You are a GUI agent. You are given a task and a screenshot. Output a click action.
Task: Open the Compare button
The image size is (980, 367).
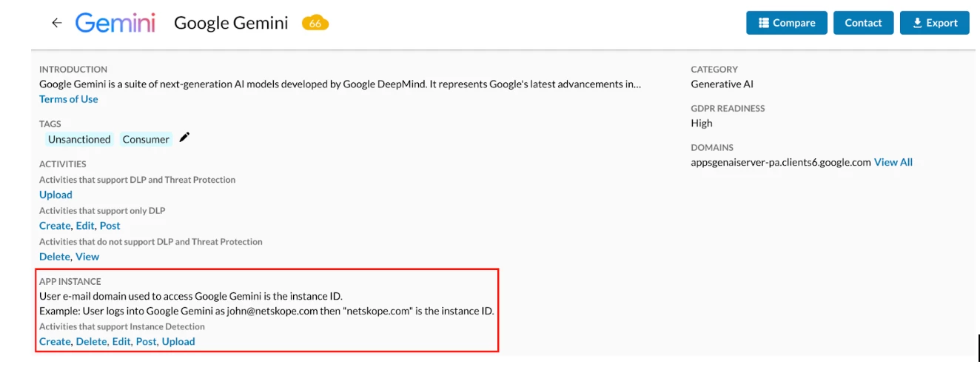[787, 23]
